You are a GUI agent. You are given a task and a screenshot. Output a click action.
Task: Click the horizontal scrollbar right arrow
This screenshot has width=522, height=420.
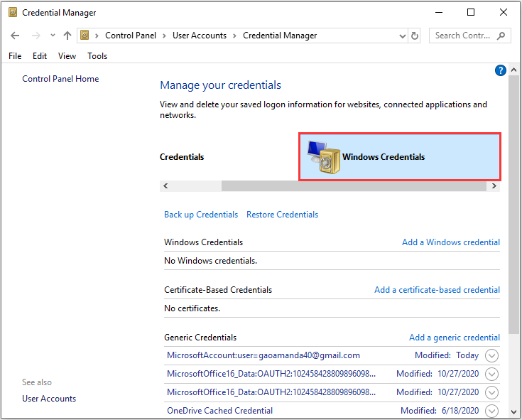[x=494, y=185]
